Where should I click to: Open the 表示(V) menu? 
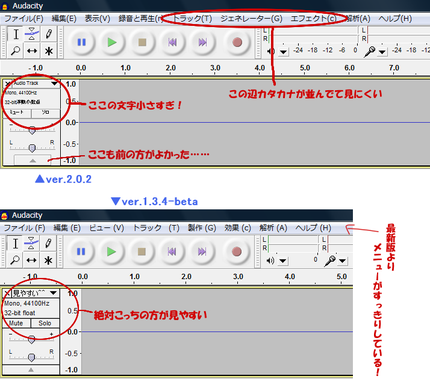pos(97,19)
